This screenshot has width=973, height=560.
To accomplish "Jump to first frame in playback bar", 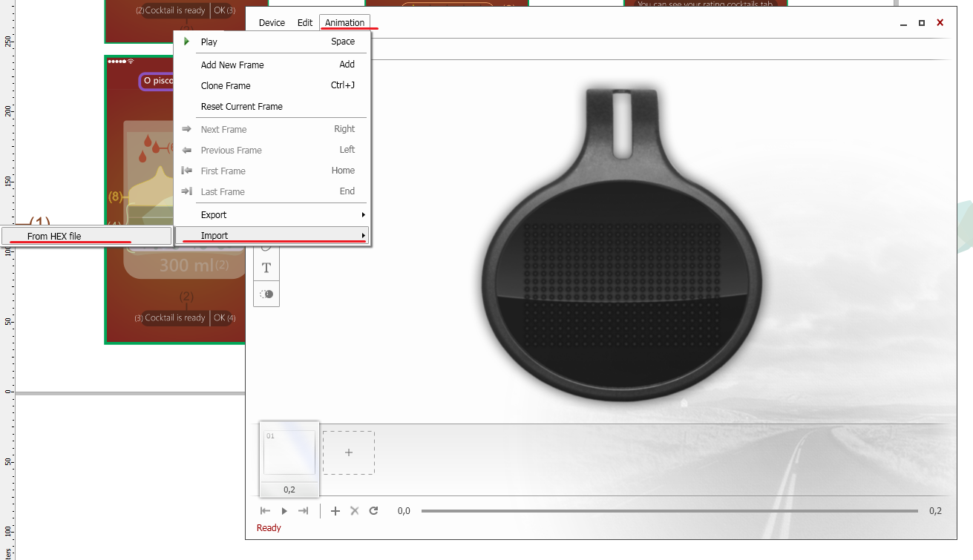I will 265,511.
